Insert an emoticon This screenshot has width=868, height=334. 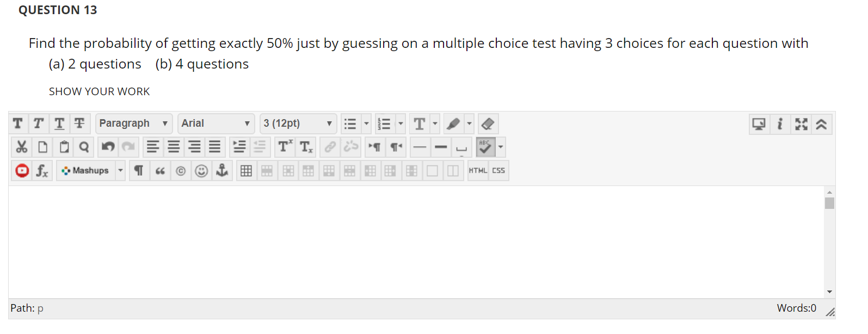click(201, 170)
